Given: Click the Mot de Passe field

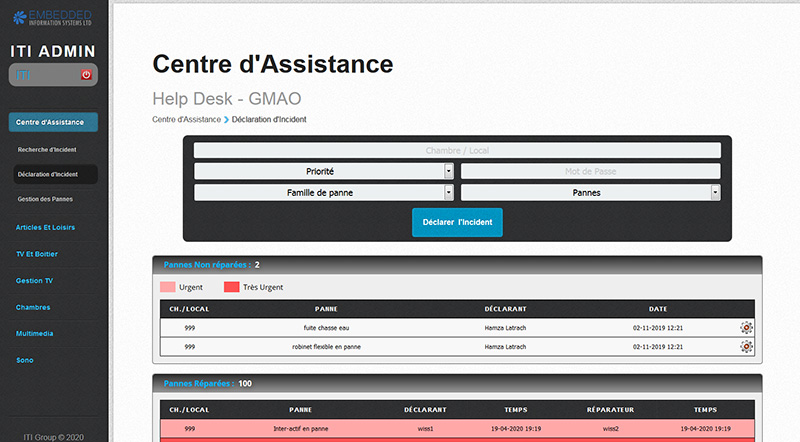Looking at the screenshot, I should [591, 171].
